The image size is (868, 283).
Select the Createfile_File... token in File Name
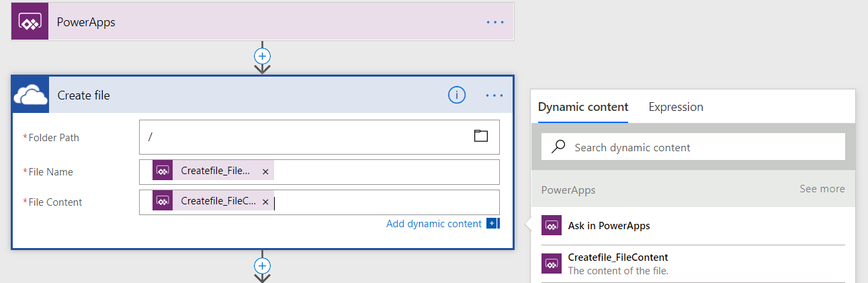(x=215, y=171)
